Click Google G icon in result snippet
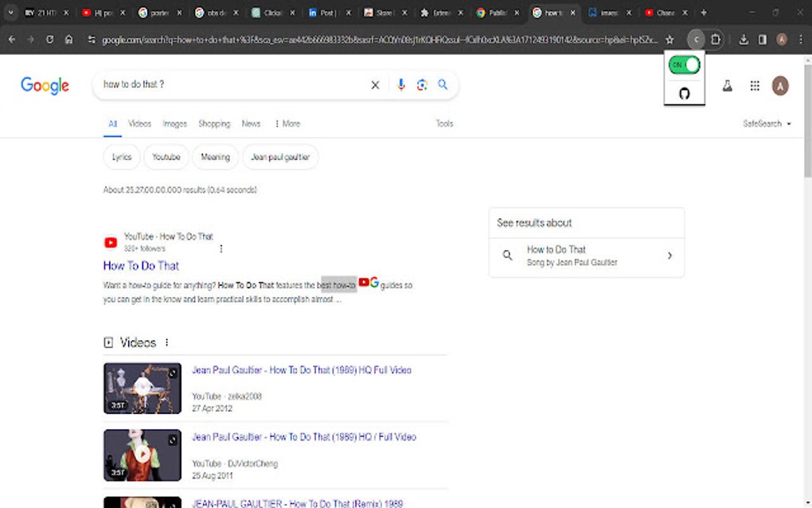 click(x=374, y=282)
